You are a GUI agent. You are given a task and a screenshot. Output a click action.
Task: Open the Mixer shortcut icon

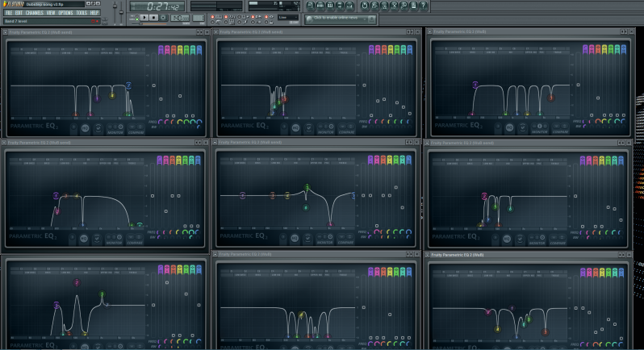pyautogui.click(x=349, y=6)
